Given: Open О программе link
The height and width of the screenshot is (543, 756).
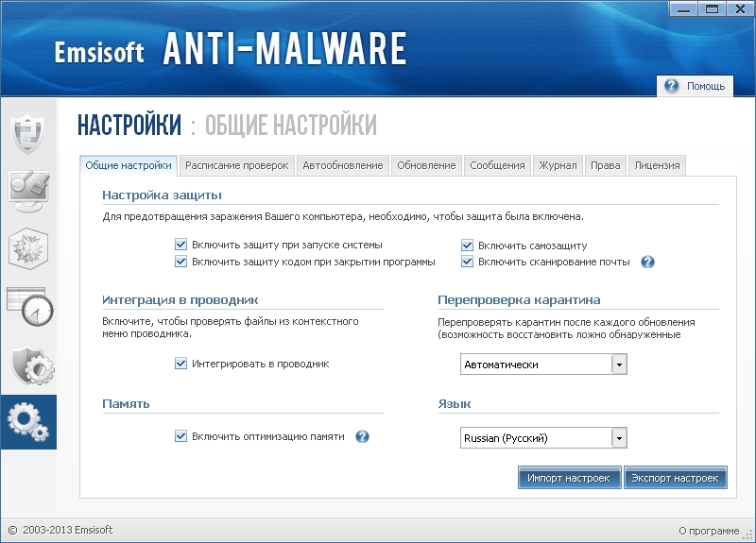Looking at the screenshot, I should (709, 531).
